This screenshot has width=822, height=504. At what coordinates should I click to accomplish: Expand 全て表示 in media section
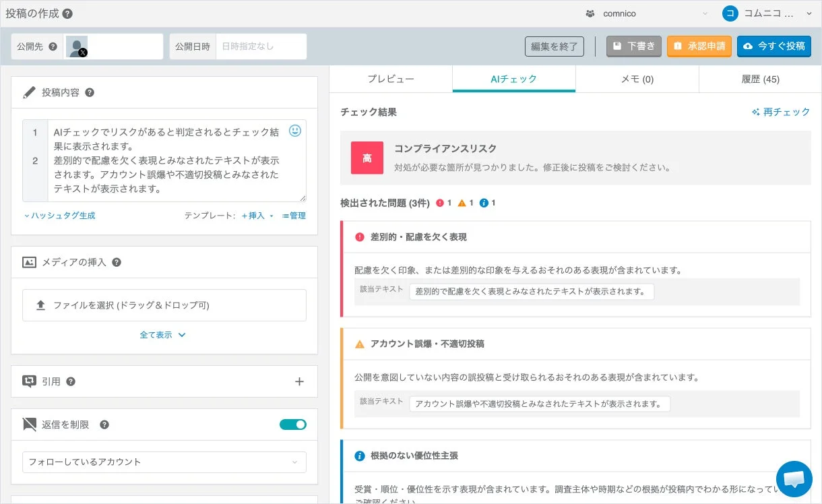162,335
